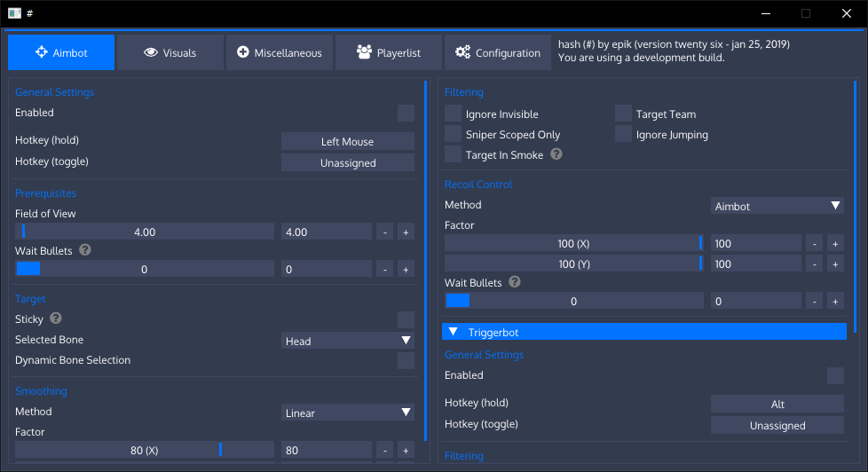This screenshot has height=472, width=868.
Task: Select the Aimbot tab
Action: 61,53
